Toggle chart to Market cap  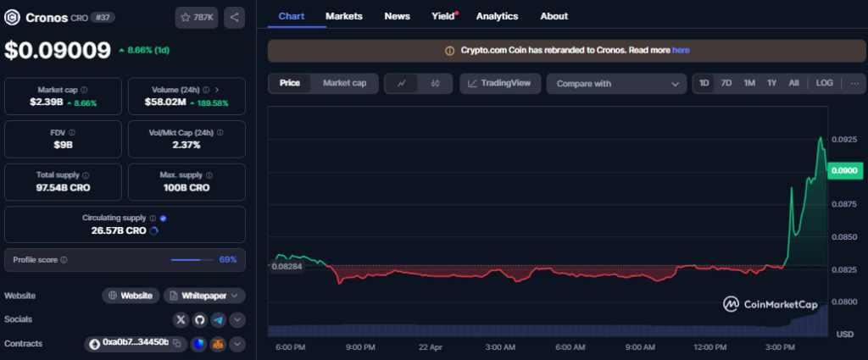pyautogui.click(x=344, y=83)
